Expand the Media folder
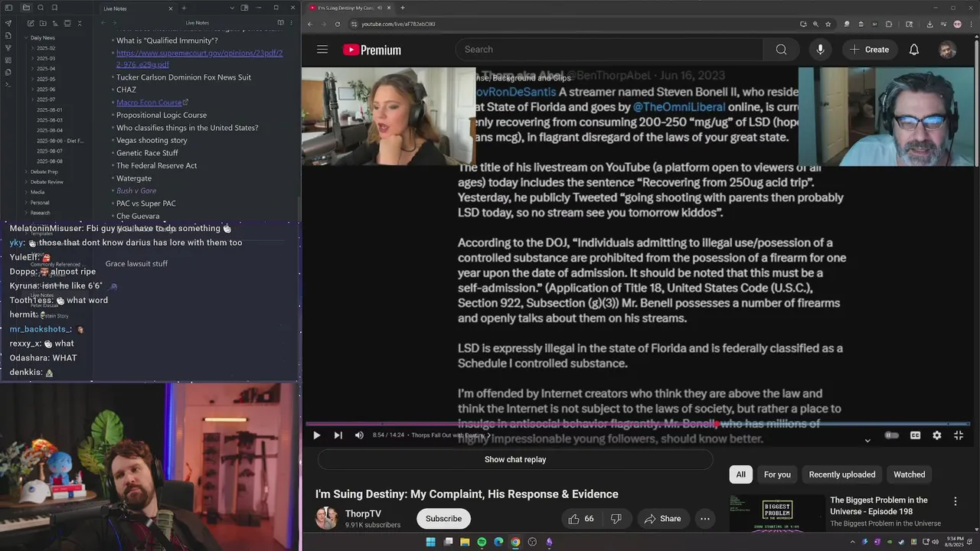This screenshot has height=551, width=980. click(x=38, y=192)
